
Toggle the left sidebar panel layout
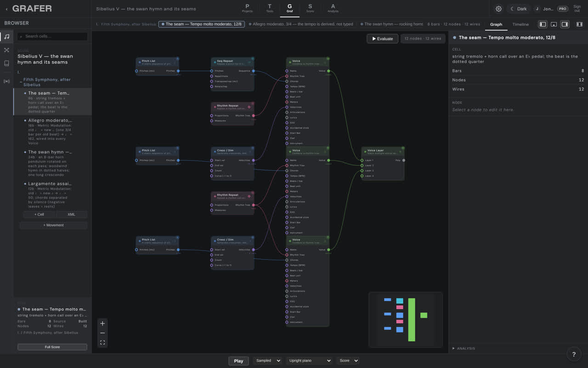(x=543, y=24)
